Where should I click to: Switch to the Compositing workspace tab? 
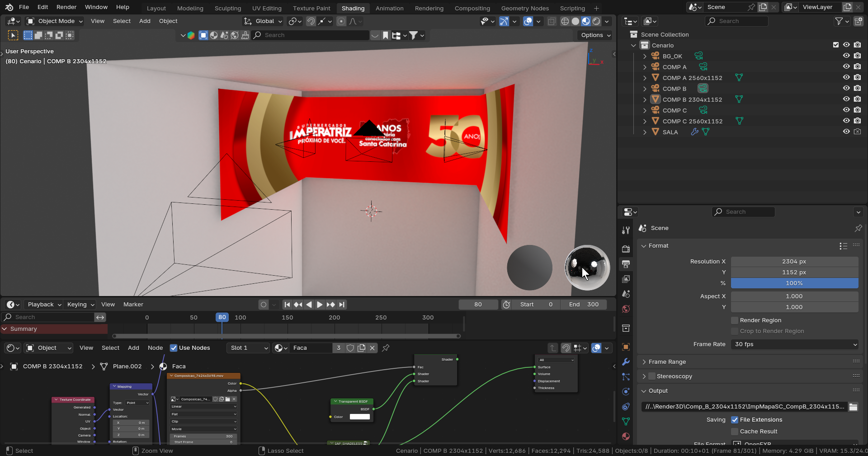(x=472, y=9)
